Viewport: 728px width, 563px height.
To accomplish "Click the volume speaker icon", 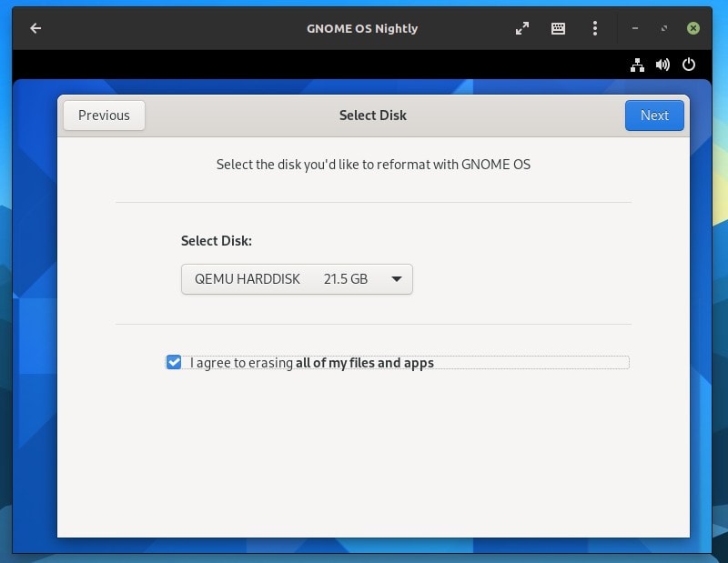I will point(662,65).
